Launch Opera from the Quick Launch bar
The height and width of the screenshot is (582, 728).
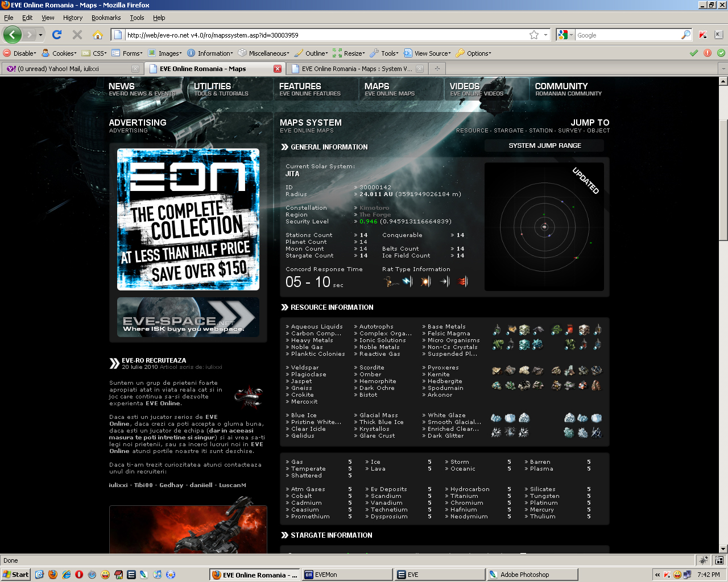pos(79,575)
